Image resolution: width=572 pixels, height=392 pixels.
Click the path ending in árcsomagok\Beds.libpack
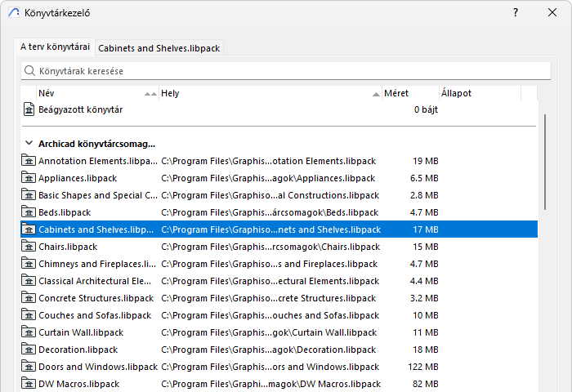(x=270, y=212)
